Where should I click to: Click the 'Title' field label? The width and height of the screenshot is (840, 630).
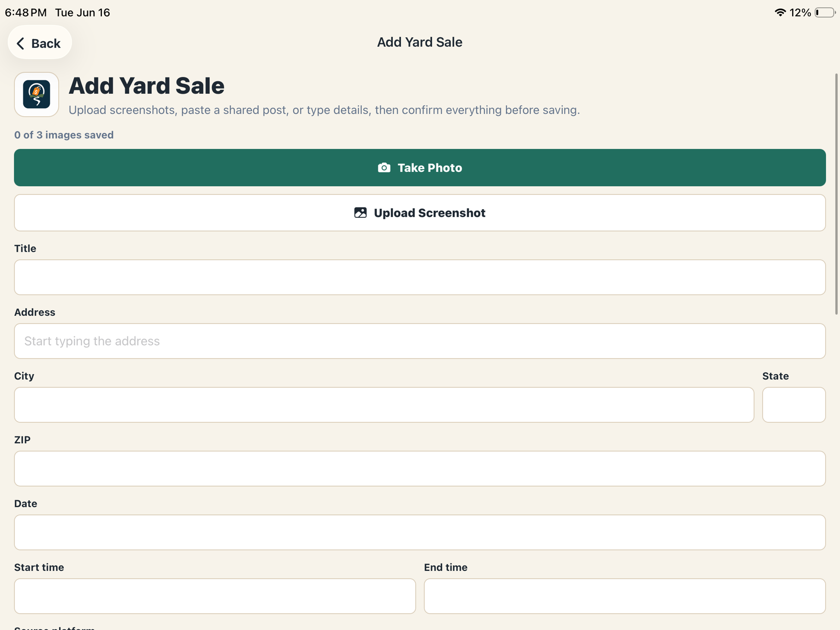(25, 249)
